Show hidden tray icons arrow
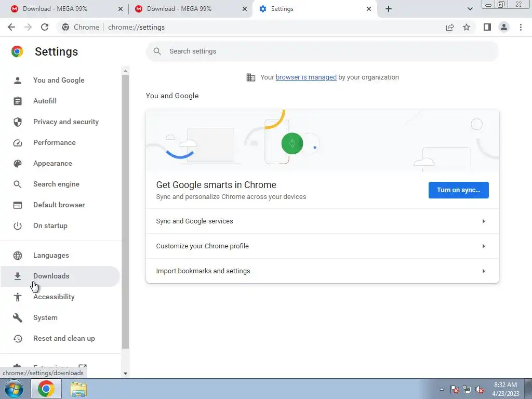 [442, 390]
